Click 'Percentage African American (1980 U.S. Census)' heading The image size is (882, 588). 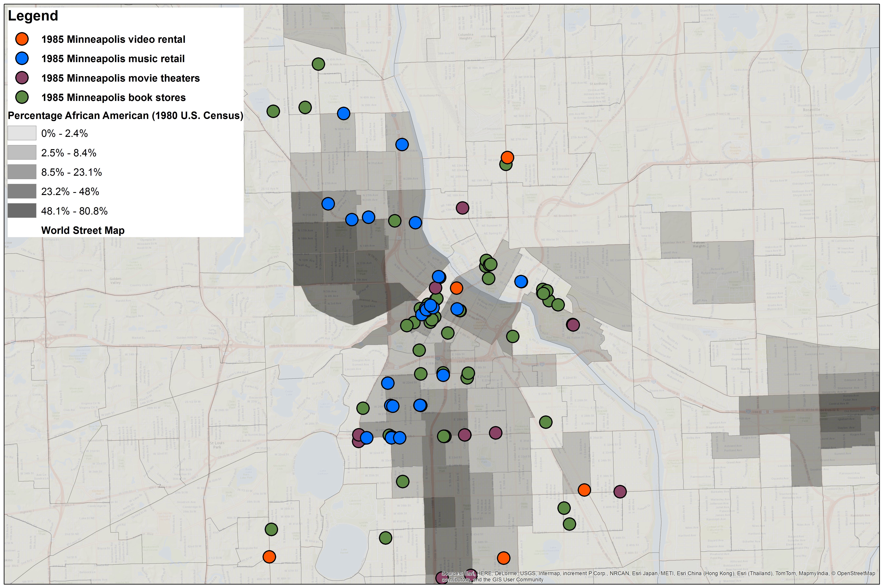pos(126,116)
